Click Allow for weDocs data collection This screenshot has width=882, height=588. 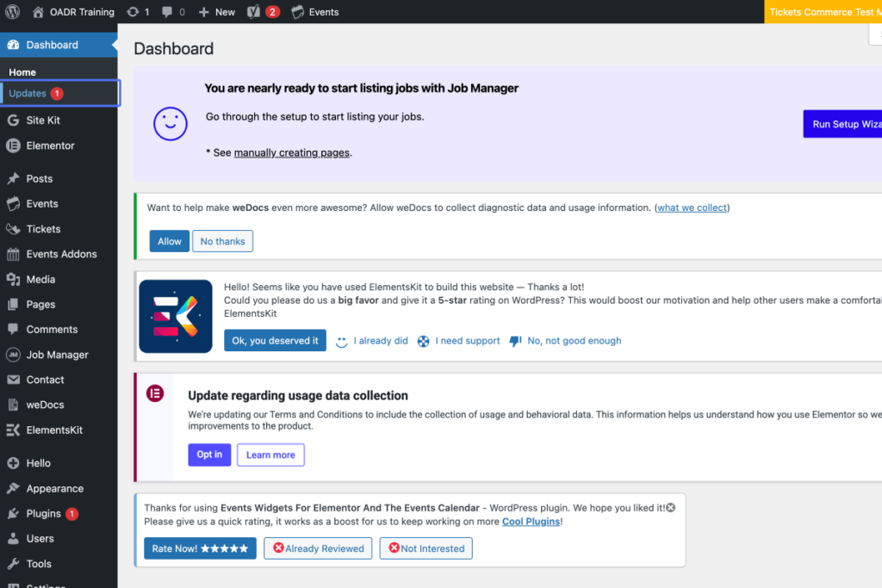[170, 241]
